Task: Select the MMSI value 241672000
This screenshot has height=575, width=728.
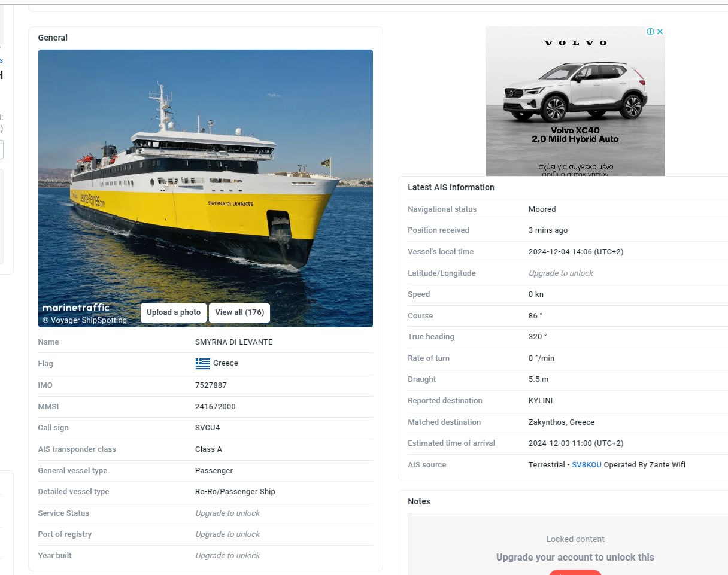Action: coord(216,407)
